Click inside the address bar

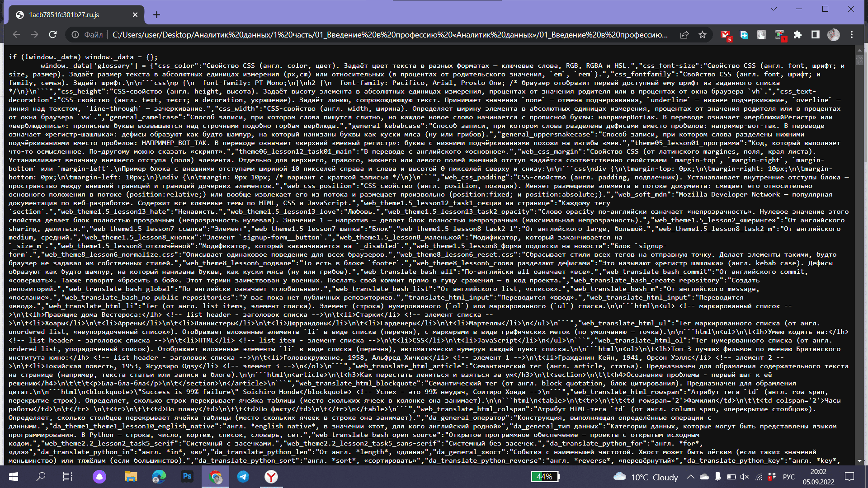[x=316, y=34]
